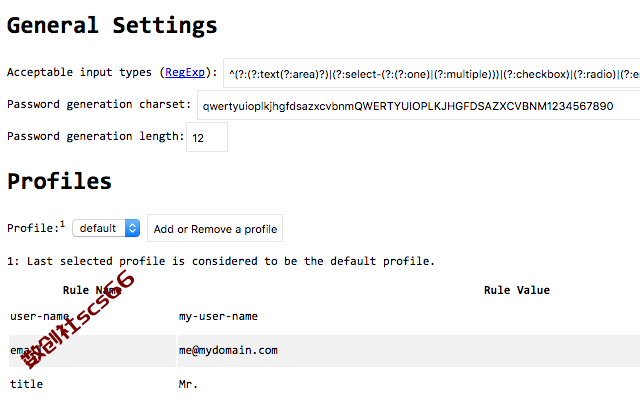Select the Mr. rule value cell
The width and height of the screenshot is (640, 400).
[409, 384]
